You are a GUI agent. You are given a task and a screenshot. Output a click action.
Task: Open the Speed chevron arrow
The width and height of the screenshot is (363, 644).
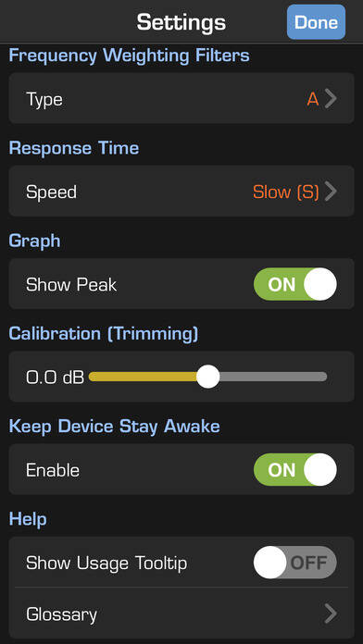coord(331,192)
